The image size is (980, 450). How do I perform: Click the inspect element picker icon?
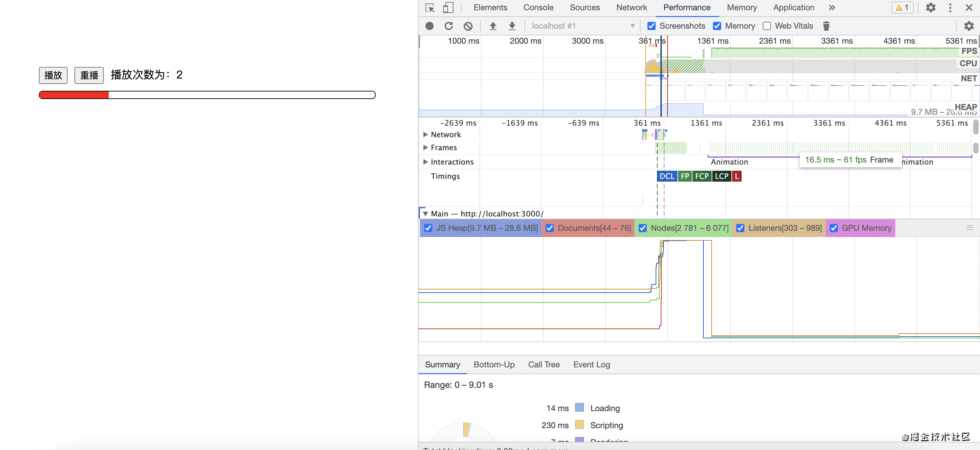point(430,8)
